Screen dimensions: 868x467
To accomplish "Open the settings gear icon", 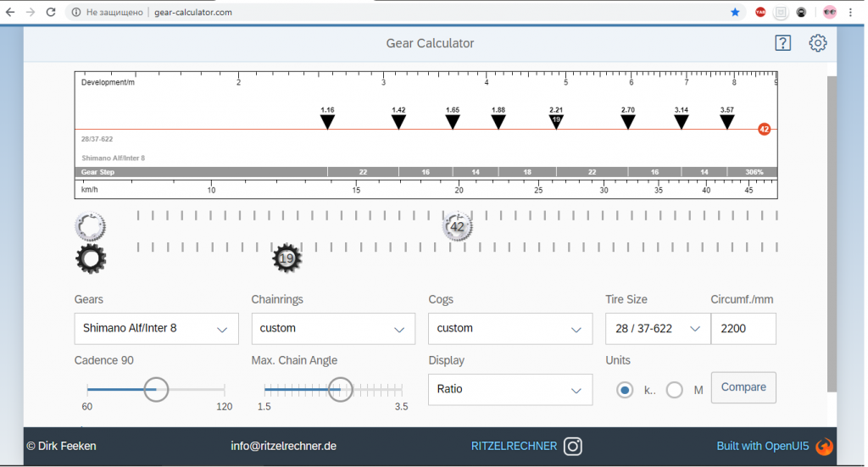I will coord(817,43).
